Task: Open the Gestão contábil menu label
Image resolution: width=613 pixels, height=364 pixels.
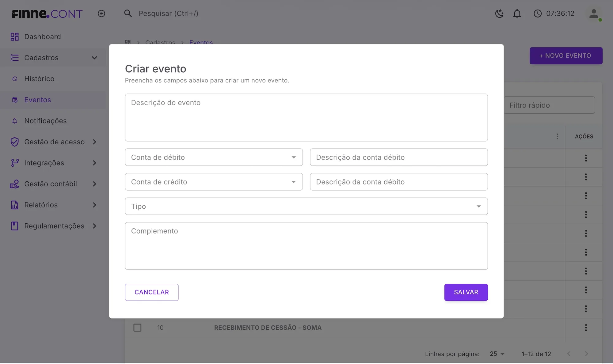Action: (x=51, y=184)
